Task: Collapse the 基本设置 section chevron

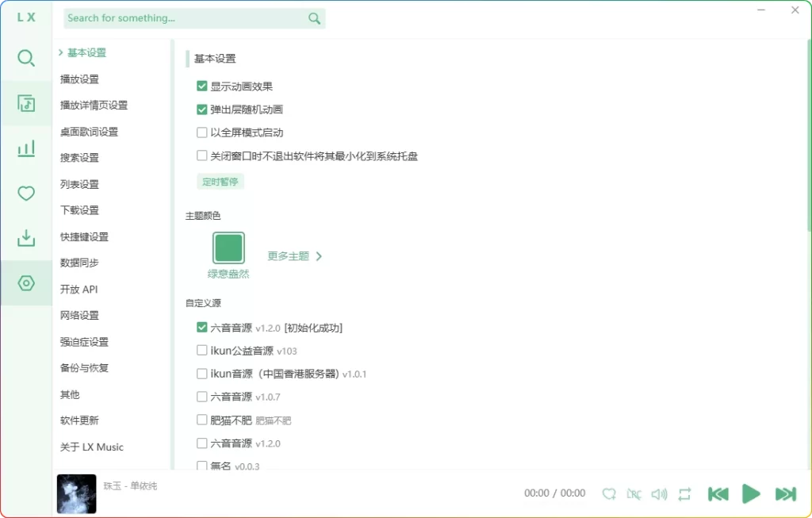Action: pos(62,53)
